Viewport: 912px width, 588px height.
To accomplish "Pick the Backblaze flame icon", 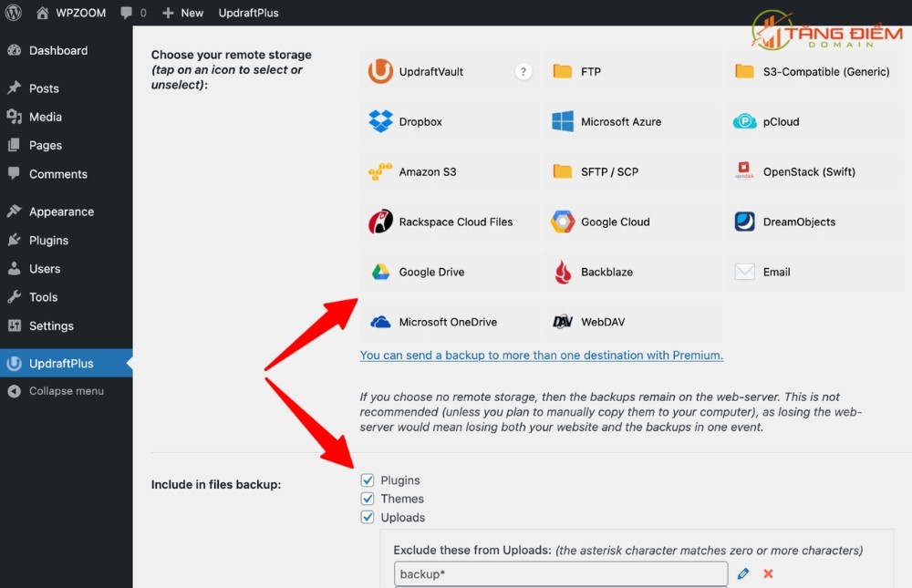I will pyautogui.click(x=563, y=272).
